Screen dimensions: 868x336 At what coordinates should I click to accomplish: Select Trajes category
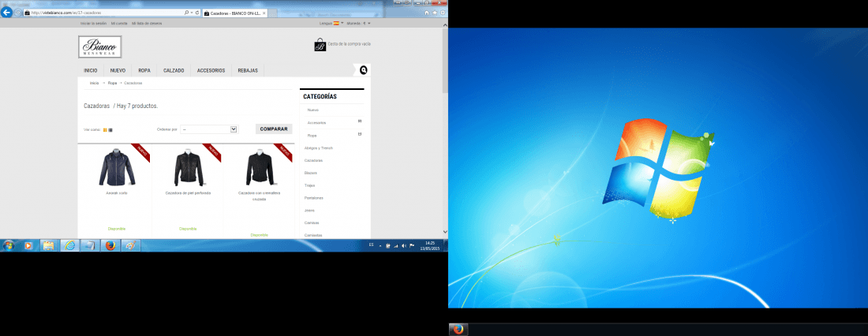point(309,185)
